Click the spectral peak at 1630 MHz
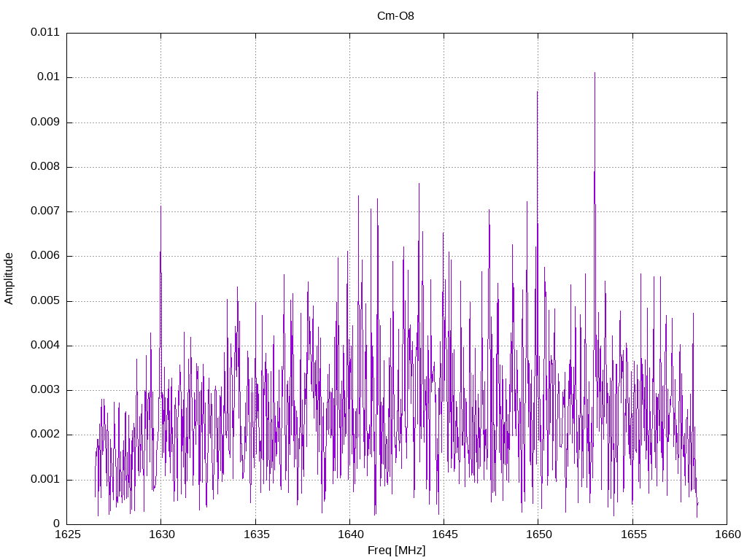Viewport: 747px width, 560px height. pyautogui.click(x=160, y=208)
